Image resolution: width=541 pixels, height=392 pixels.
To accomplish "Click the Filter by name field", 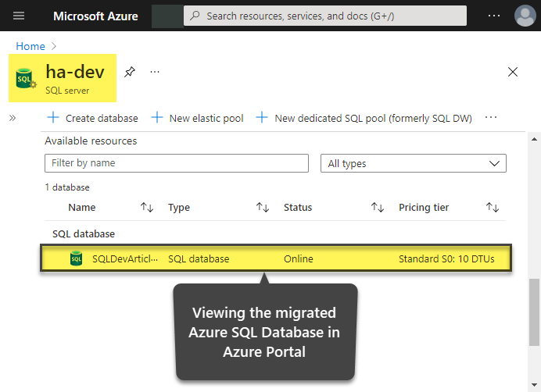I will click(177, 163).
